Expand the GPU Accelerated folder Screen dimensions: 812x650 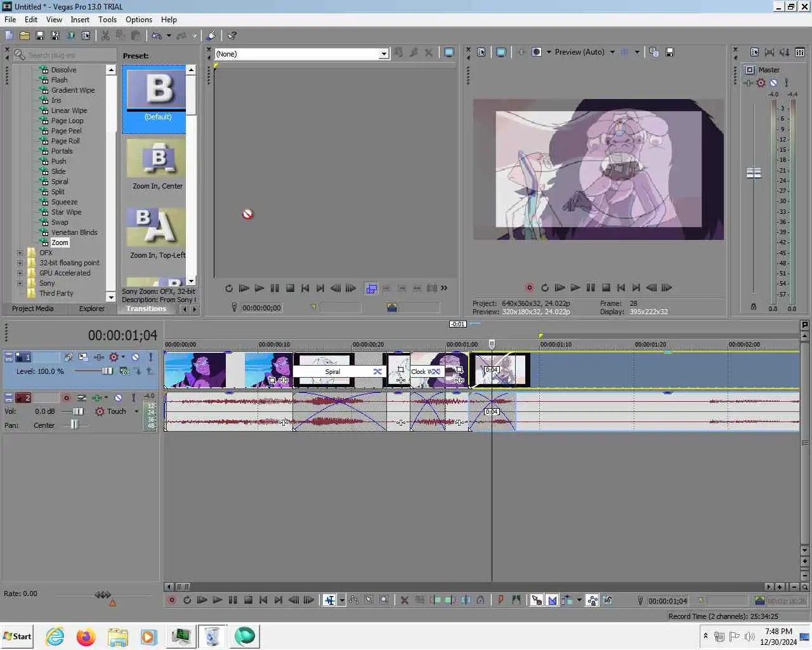(20, 273)
